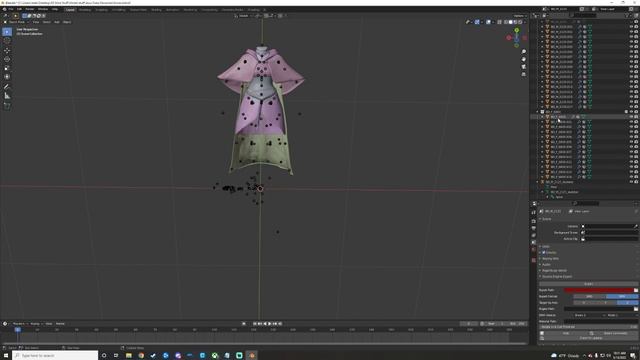640x360 pixels.
Task: Open the File menu
Action: coord(11,9)
